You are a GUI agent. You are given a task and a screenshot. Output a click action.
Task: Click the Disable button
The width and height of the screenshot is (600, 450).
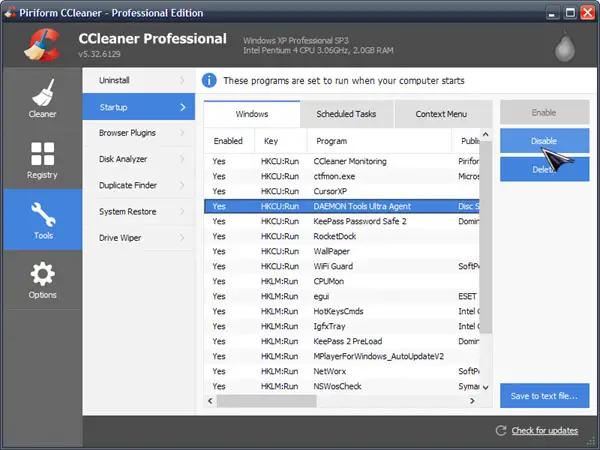[545, 141]
